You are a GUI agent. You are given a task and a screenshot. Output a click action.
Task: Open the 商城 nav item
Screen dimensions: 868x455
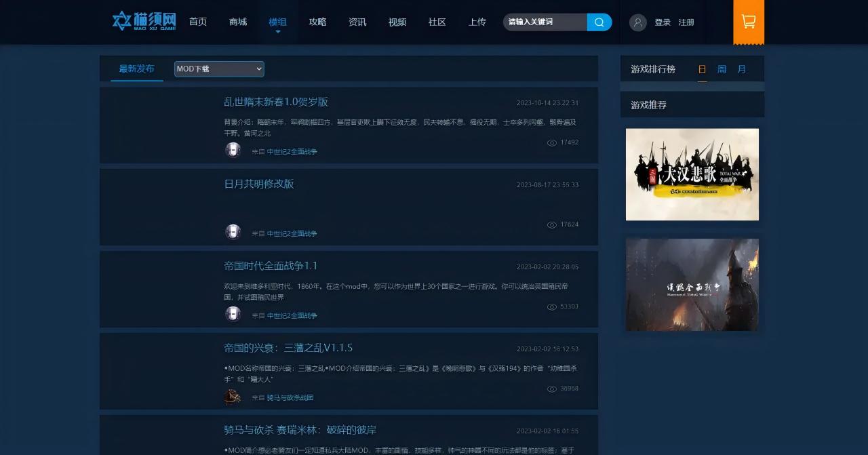pos(238,22)
